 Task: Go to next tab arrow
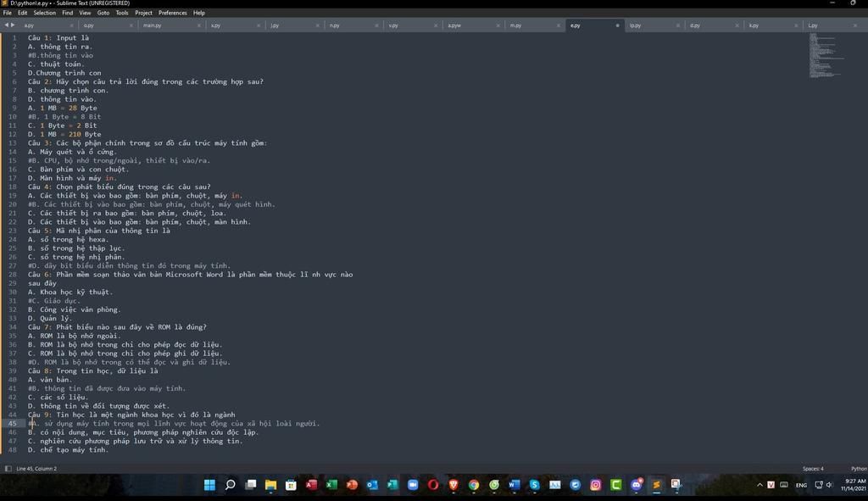pyautogui.click(x=13, y=25)
